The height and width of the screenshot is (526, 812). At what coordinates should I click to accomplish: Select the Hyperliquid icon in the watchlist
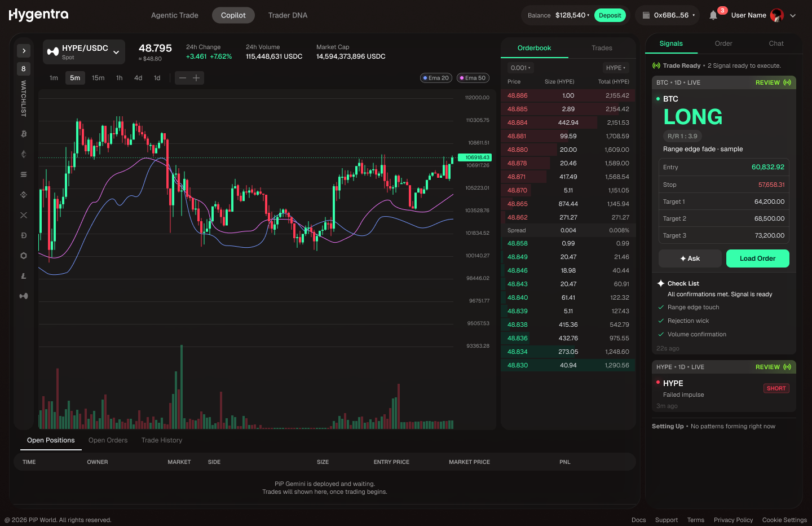[x=24, y=296]
